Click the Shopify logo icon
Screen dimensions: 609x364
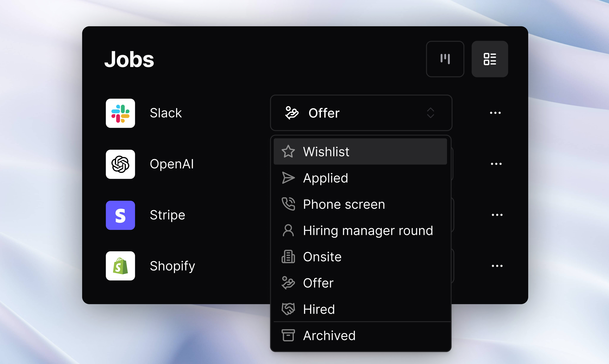[120, 266]
